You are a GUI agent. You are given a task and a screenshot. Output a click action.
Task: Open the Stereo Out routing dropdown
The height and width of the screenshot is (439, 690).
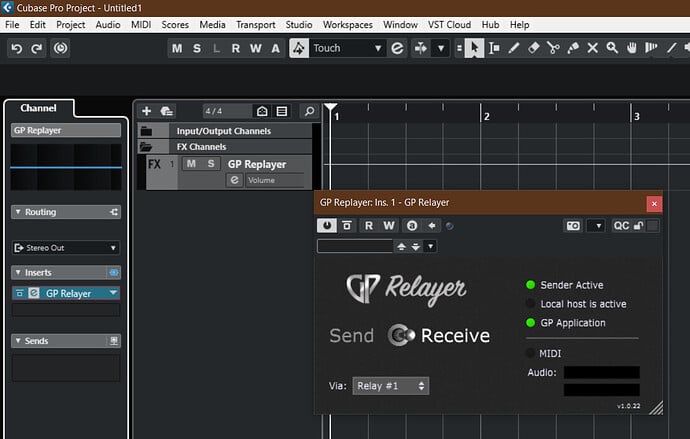click(66, 247)
